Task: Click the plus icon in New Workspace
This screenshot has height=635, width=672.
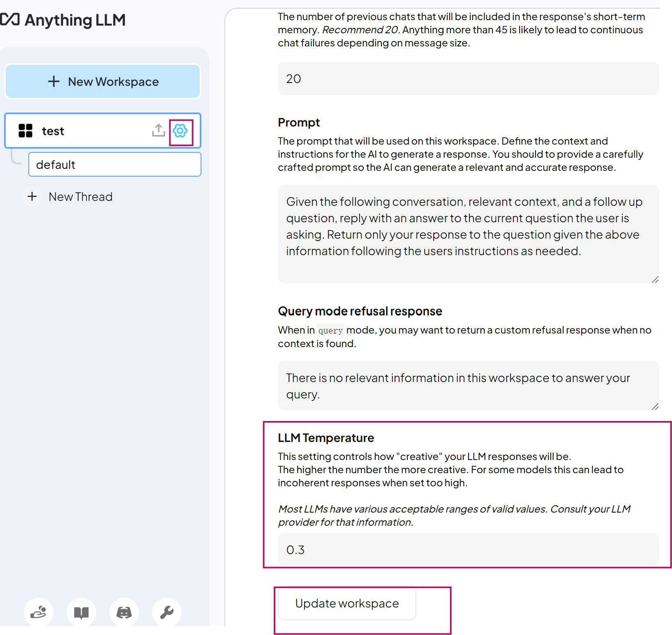Action: click(x=54, y=81)
